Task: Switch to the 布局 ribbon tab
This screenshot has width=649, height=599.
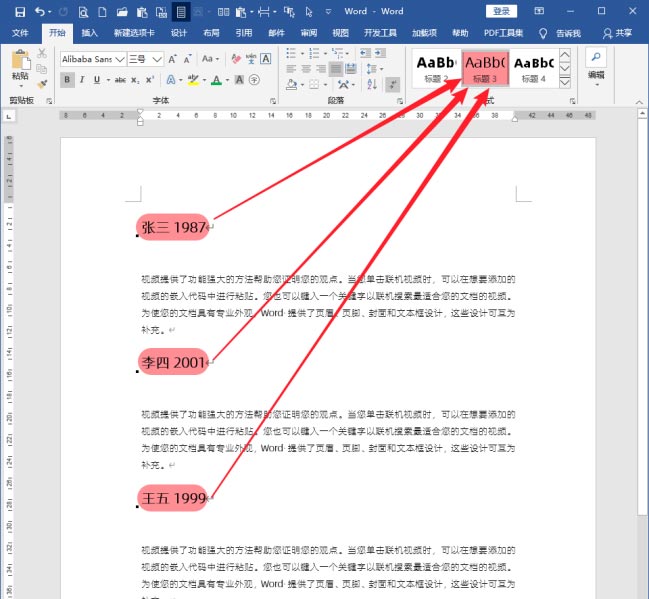Action: tap(211, 33)
